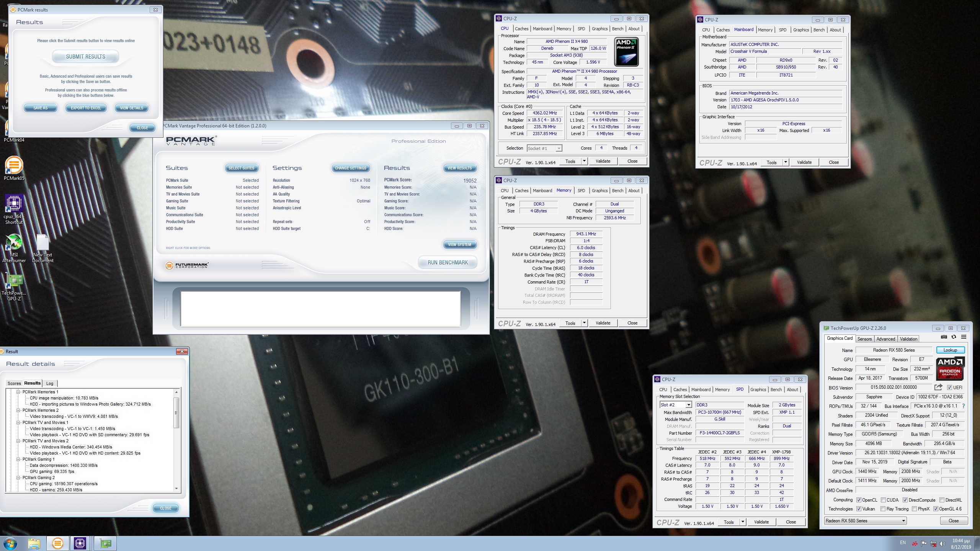Open the MSI Afterburner desktop icon

(14, 248)
